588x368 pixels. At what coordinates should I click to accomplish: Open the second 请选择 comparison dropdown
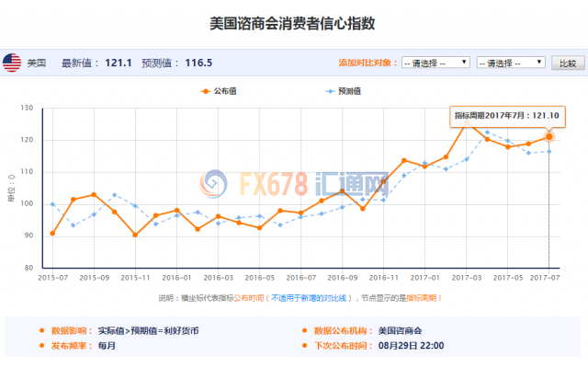point(511,63)
